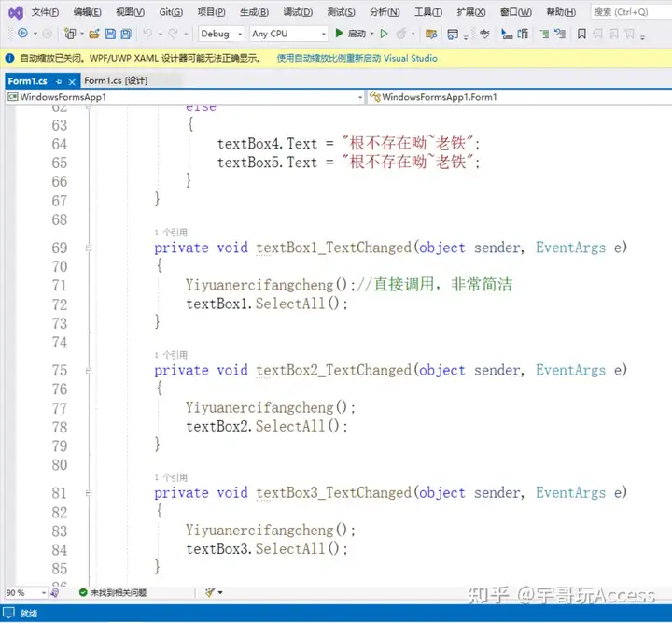Click the green 启动 start button
Image resolution: width=672 pixels, height=623 pixels.
(350, 34)
